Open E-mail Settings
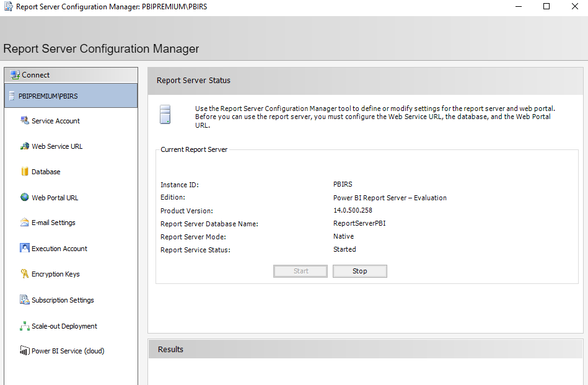Viewport: 588px width, 385px height. [52, 223]
